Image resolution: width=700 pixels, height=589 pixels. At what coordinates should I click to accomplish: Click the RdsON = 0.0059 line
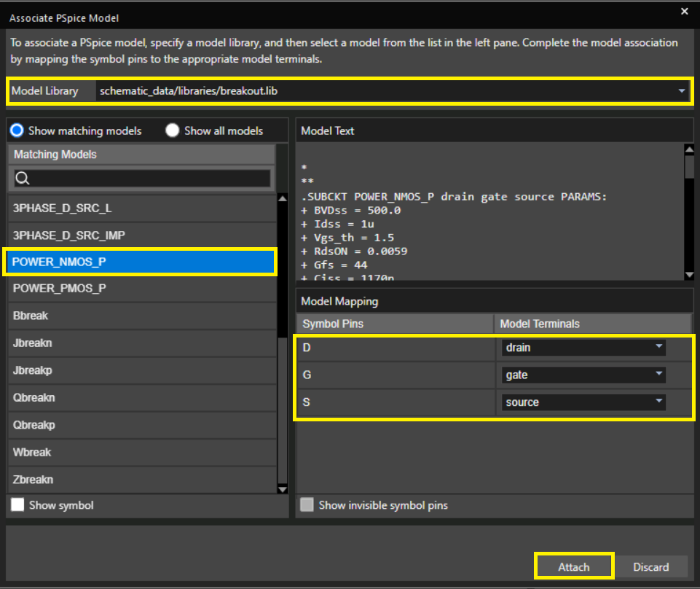[354, 251]
